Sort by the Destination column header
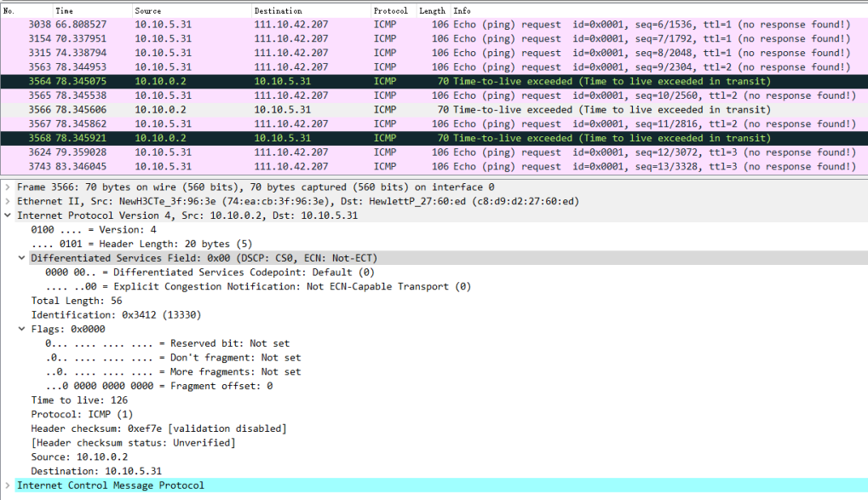Image resolution: width=868 pixels, height=500 pixels. [x=311, y=10]
